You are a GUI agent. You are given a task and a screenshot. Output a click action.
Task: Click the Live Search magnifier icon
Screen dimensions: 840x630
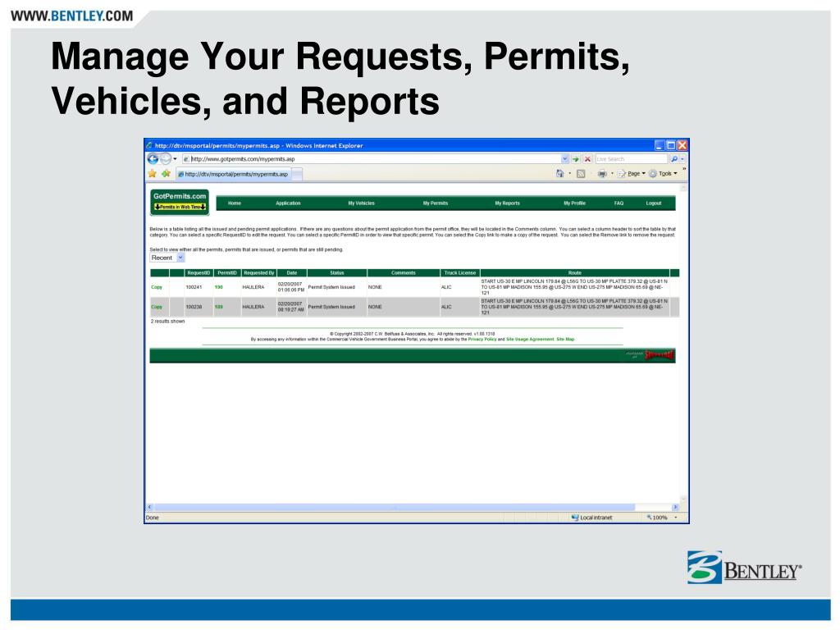coord(674,159)
